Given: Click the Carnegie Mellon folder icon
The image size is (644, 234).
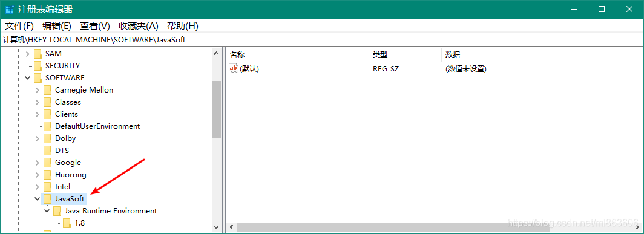Looking at the screenshot, I should click(x=48, y=90).
